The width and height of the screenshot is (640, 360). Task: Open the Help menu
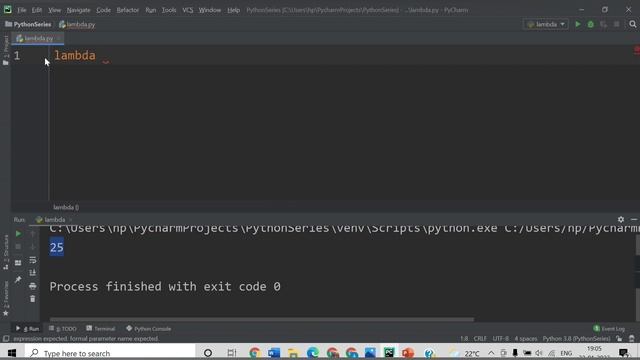point(233,10)
